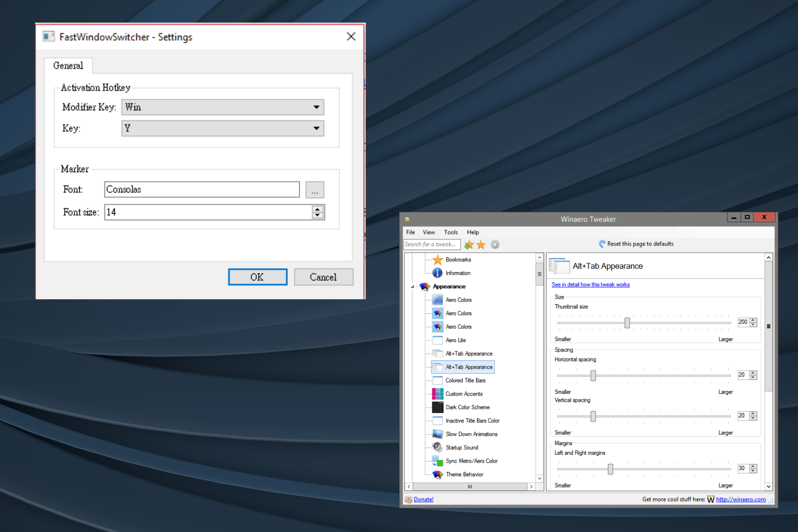Screen dimensions: 798x532
Task: Click the FastWindowSwitcher title bar icon
Action: (49, 37)
